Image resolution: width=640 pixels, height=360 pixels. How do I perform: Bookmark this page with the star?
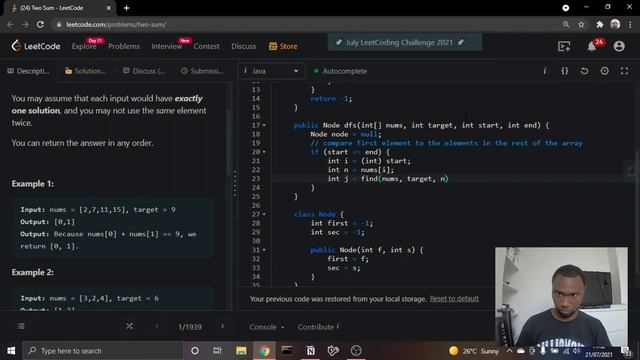[581, 24]
